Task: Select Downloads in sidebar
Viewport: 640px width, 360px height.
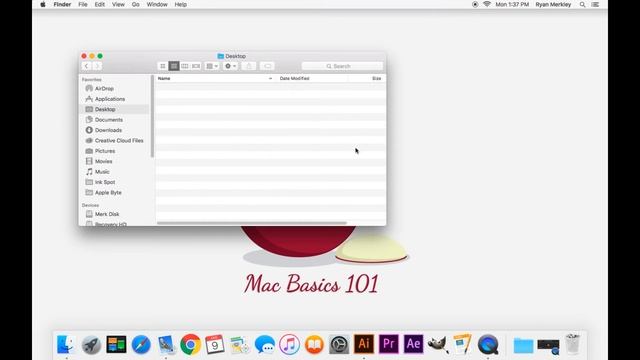Action: pyautogui.click(x=108, y=130)
